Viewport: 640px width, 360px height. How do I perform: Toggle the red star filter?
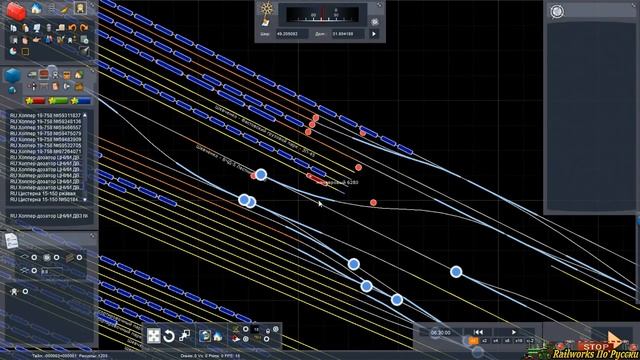(x=35, y=101)
